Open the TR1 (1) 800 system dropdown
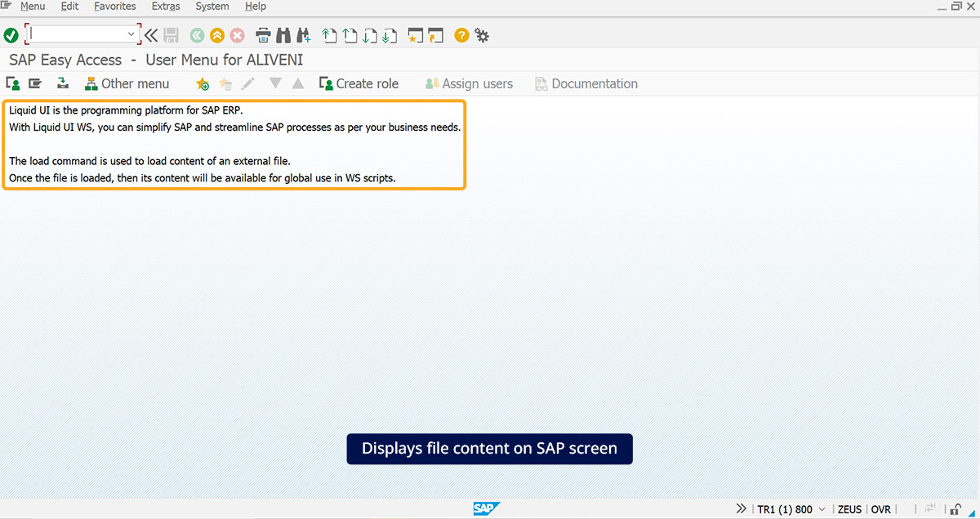The height and width of the screenshot is (519, 980). (791, 509)
